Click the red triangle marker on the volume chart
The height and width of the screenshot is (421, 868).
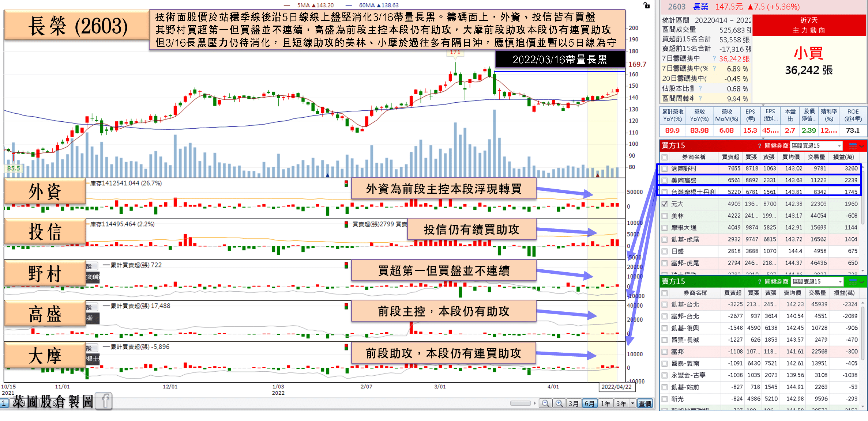(x=598, y=175)
